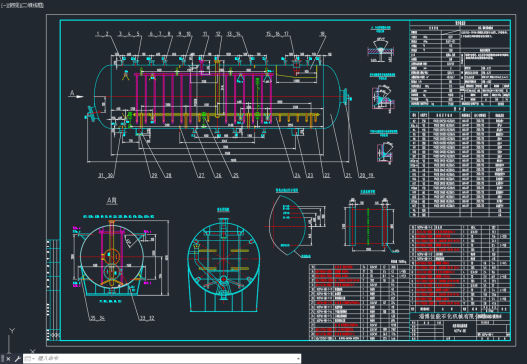The width and height of the screenshot is (527, 364).
Task: Click the company name title block row
Action: tap(460, 317)
